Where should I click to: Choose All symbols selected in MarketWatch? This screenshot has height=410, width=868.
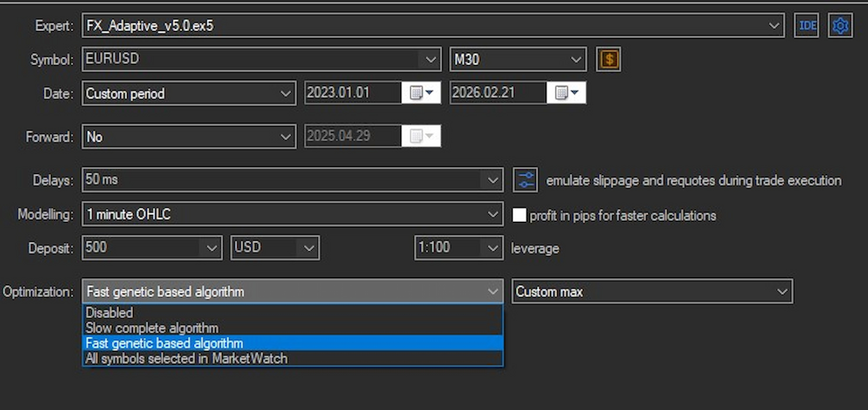tap(292, 358)
